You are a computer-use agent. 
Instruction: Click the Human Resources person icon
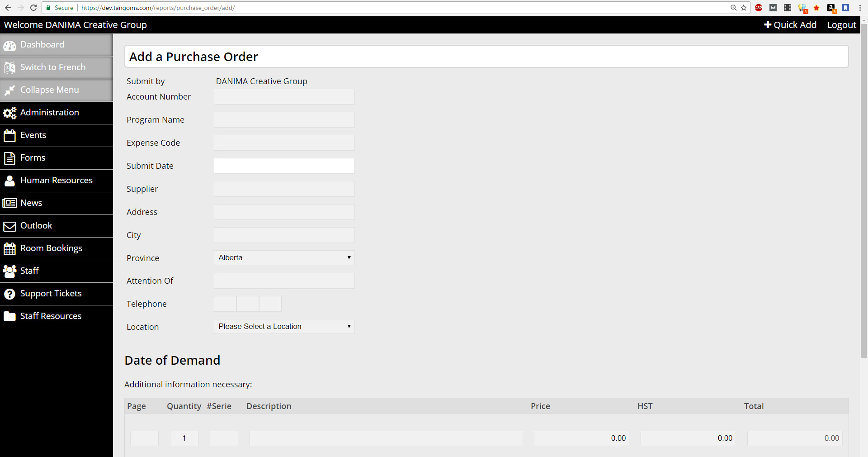(9, 181)
